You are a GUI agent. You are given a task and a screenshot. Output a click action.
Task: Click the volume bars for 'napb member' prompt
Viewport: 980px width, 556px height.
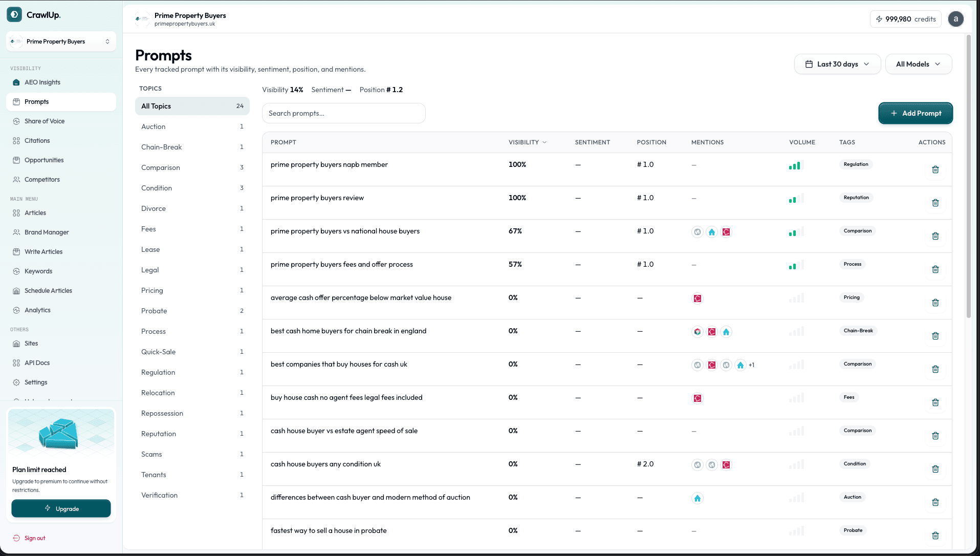point(796,165)
